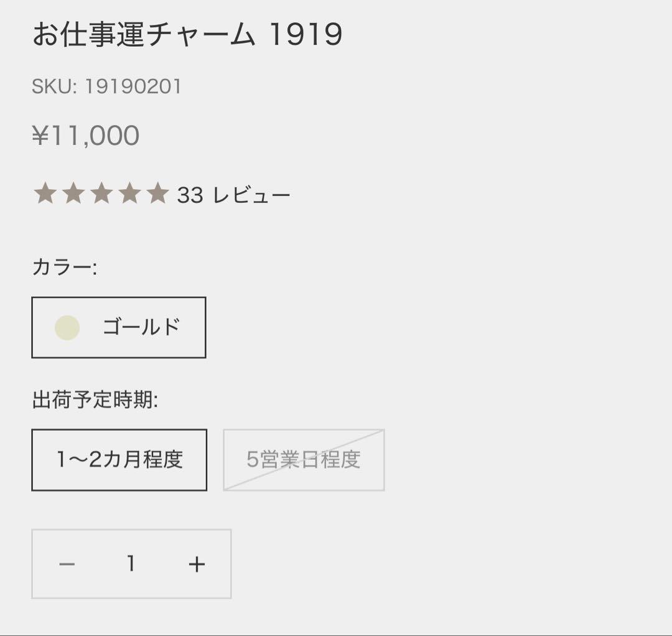Image resolution: width=672 pixels, height=636 pixels.
Task: Click the fourth rating star
Action: pos(128,194)
